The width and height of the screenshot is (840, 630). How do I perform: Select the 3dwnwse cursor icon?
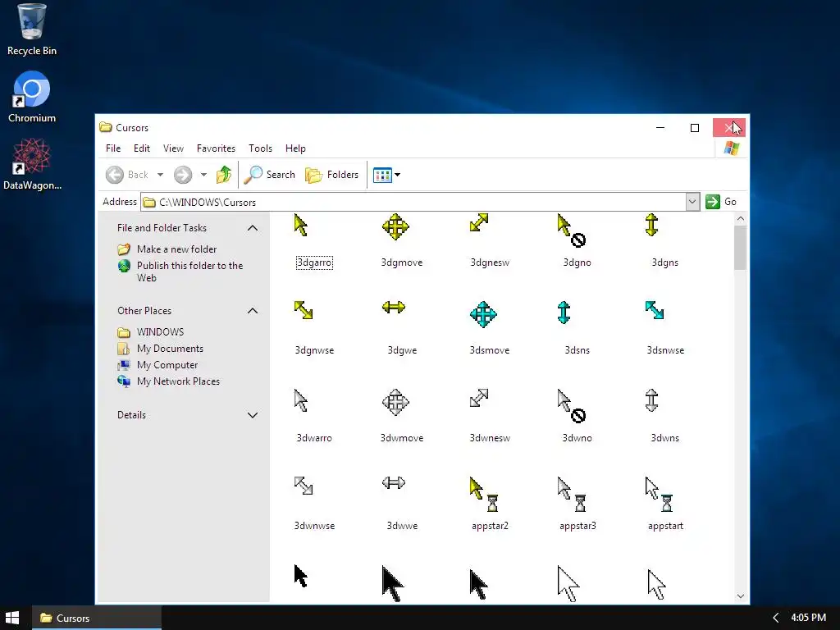pyautogui.click(x=304, y=486)
